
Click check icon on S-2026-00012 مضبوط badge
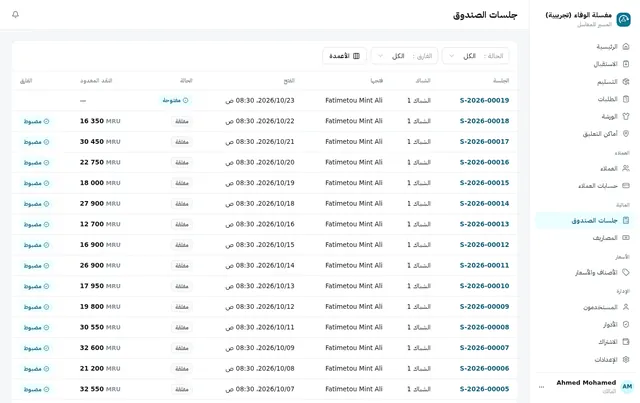[x=47, y=245]
